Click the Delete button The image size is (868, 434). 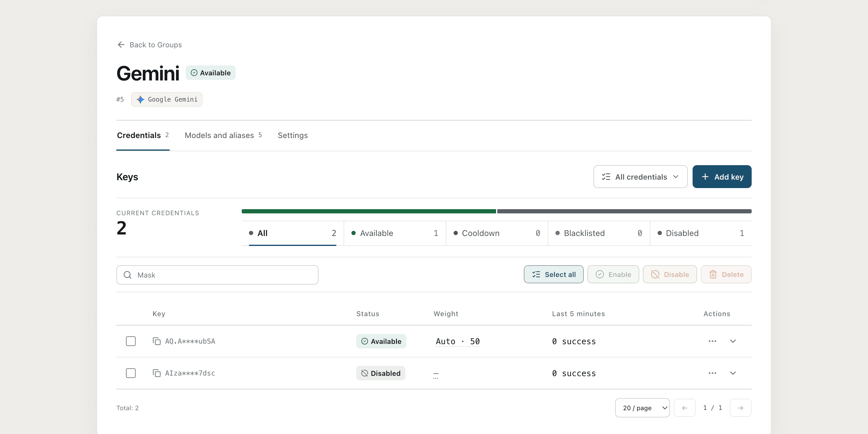tap(726, 274)
